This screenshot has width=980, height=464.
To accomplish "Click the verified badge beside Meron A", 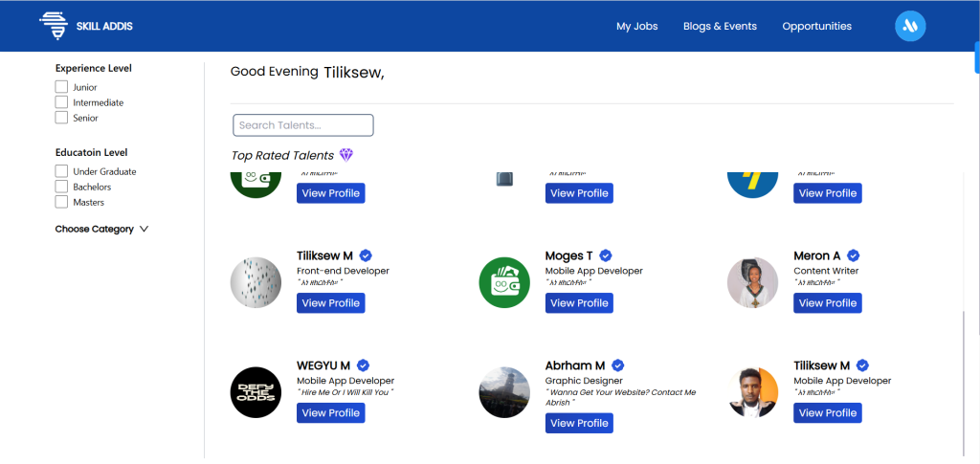I will (x=854, y=255).
